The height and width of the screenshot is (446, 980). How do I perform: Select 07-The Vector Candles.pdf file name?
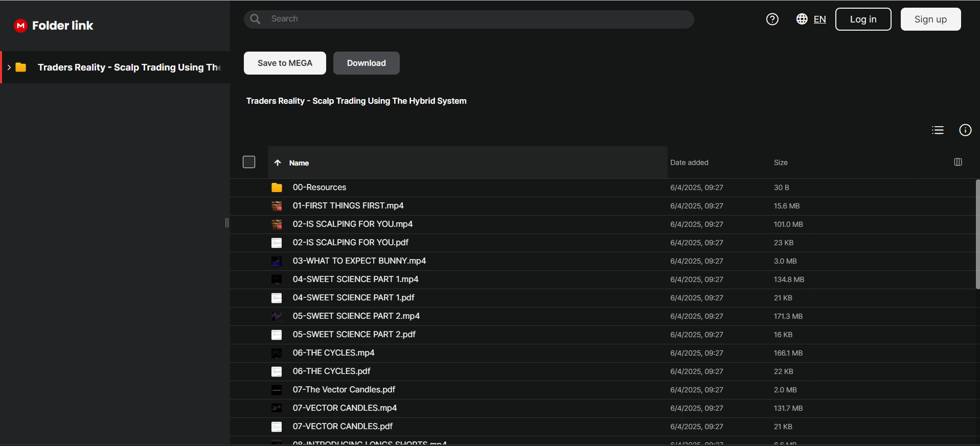(344, 390)
